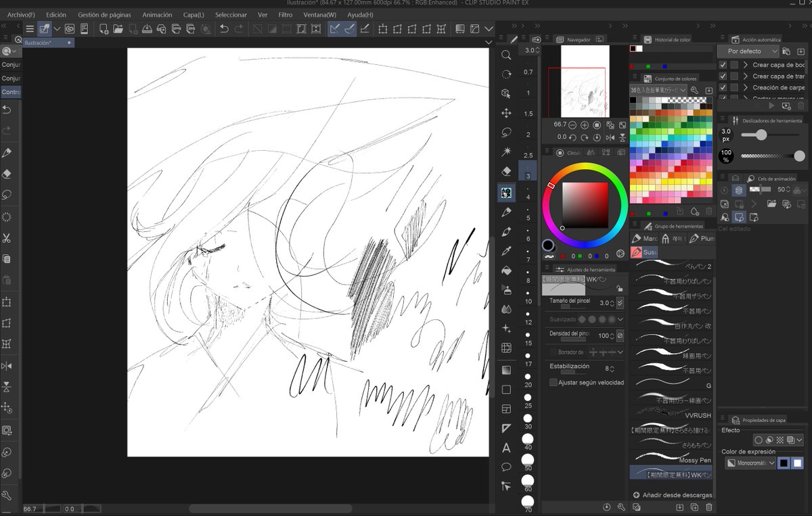Open the color set name dropdown

(x=658, y=90)
